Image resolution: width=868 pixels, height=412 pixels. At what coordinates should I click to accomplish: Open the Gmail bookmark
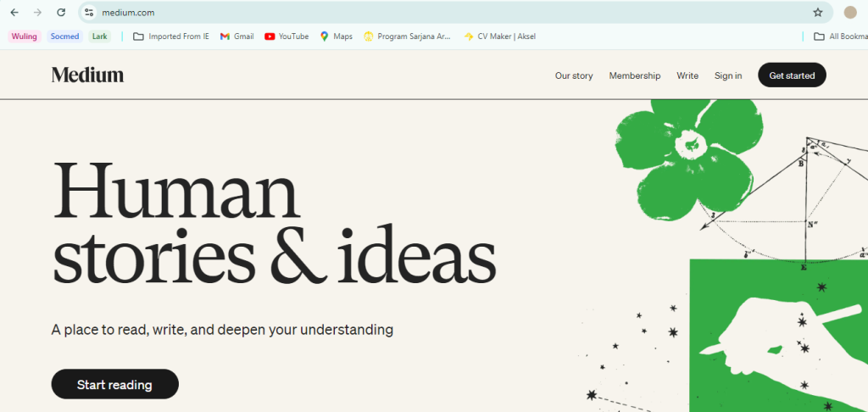[236, 36]
